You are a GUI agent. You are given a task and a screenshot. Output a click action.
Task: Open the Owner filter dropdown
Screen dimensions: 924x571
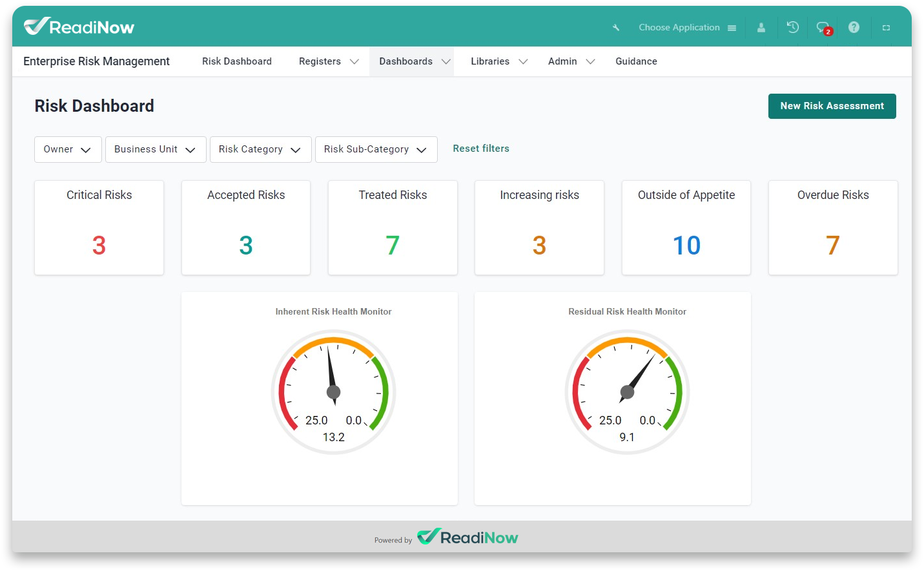(x=67, y=149)
